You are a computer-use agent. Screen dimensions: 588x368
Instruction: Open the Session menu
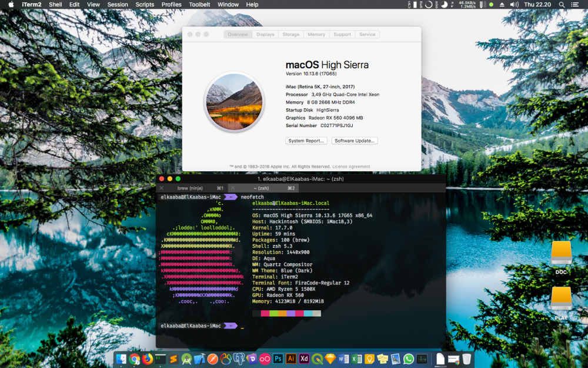(118, 5)
